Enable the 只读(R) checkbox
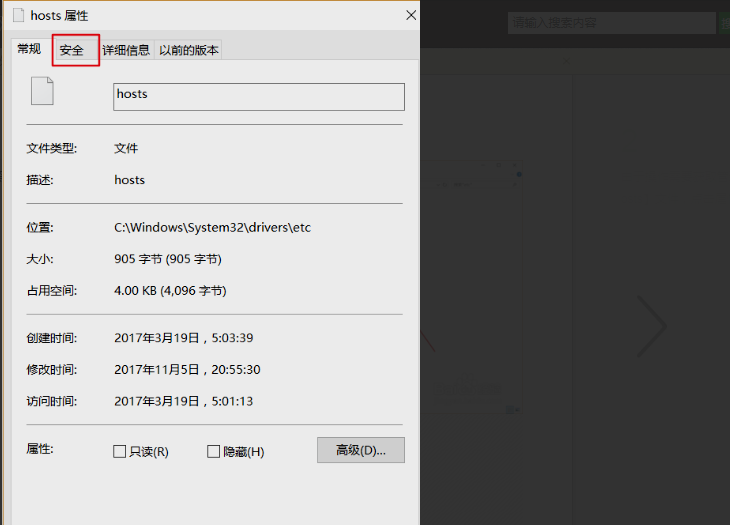Screen dimensions: 730x525 pos(120,452)
